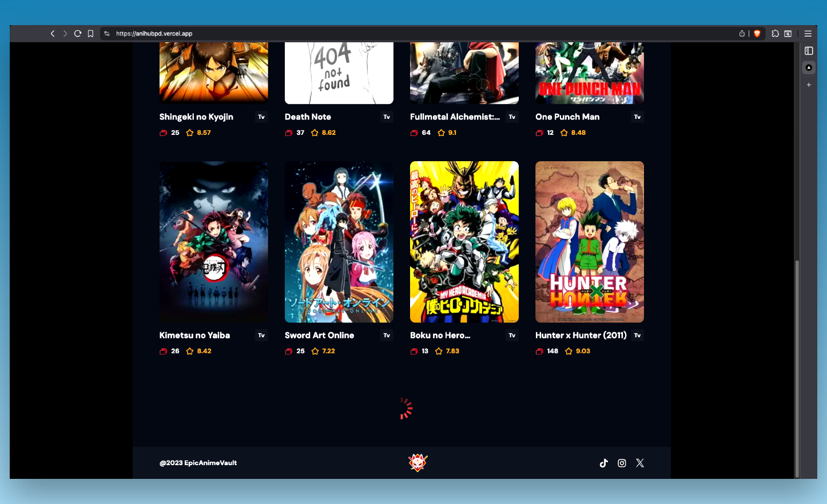Open the X social link in footer

[x=640, y=463]
